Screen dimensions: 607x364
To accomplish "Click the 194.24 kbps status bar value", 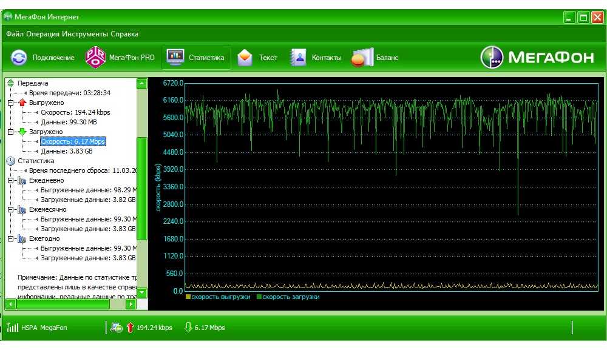I will 154,328.
